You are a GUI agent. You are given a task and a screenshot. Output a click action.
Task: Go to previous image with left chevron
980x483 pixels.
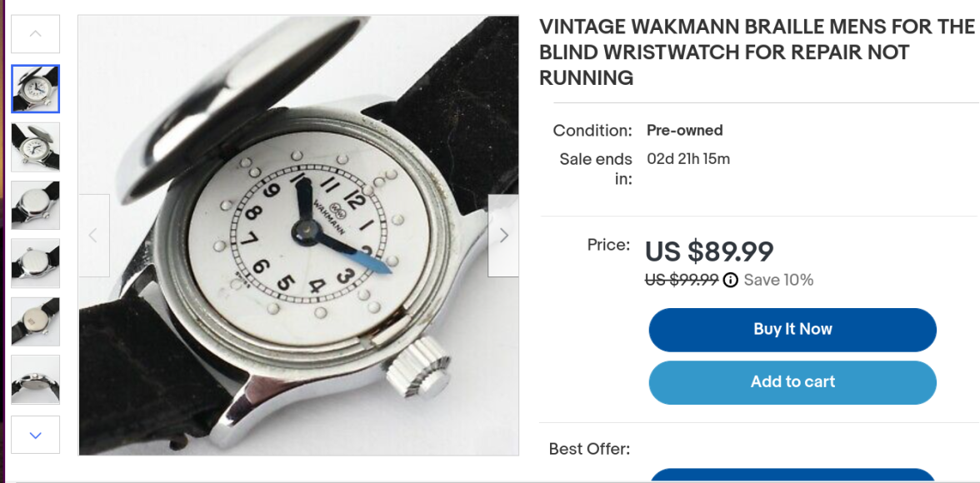93,236
